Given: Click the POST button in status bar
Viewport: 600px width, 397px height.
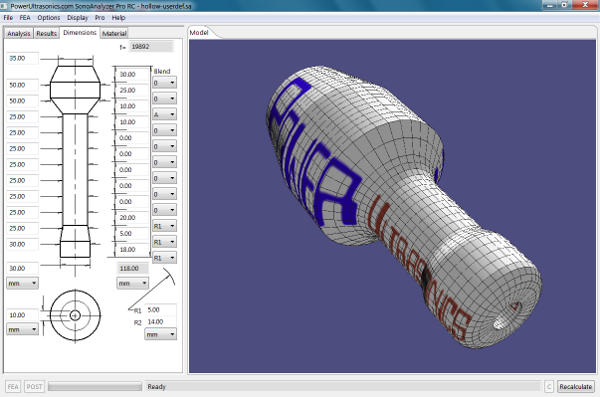Looking at the screenshot, I should pyautogui.click(x=34, y=387).
